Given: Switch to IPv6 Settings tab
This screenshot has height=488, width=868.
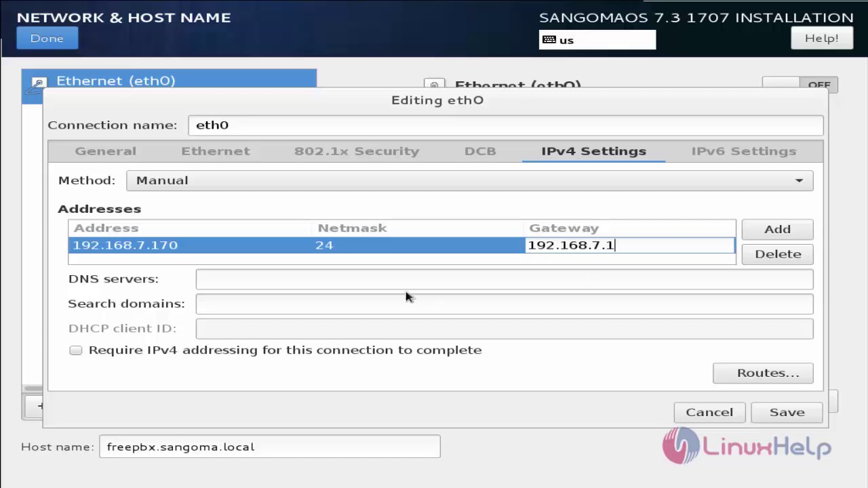Looking at the screenshot, I should click(743, 151).
